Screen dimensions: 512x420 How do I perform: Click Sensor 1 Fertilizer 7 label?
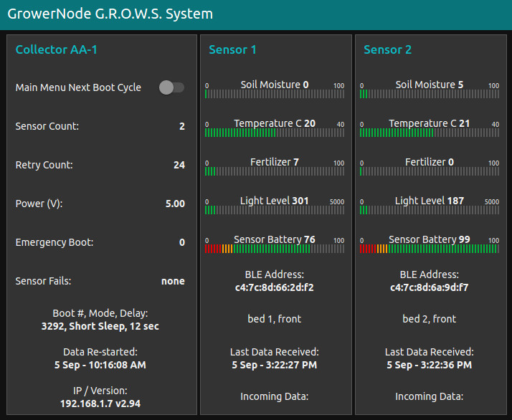pyautogui.click(x=275, y=162)
